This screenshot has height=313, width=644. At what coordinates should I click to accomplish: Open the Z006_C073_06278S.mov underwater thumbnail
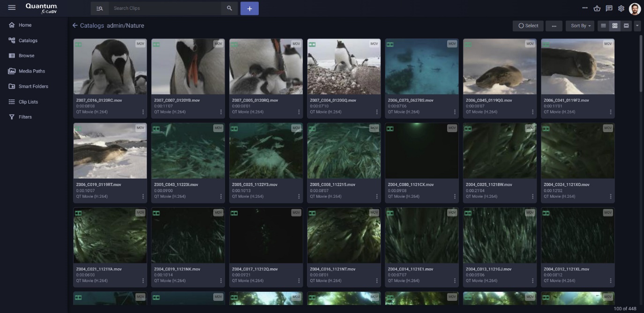[422, 67]
